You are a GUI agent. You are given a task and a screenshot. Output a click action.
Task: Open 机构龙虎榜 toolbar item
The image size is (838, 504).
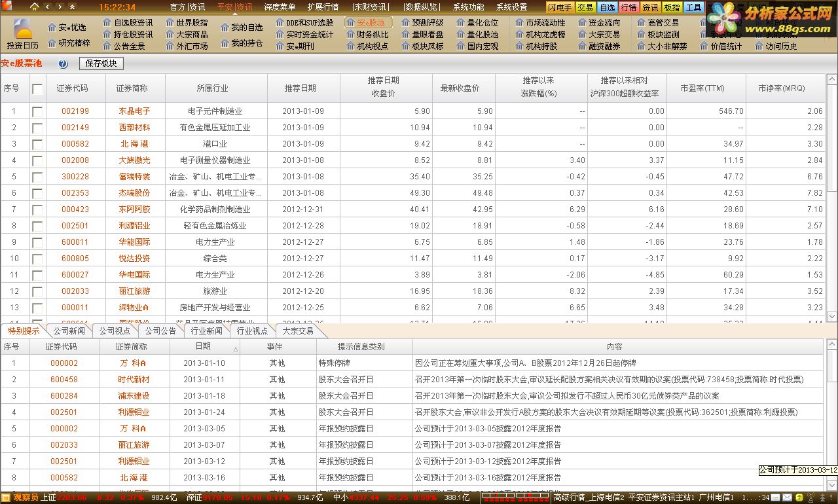tap(540, 35)
